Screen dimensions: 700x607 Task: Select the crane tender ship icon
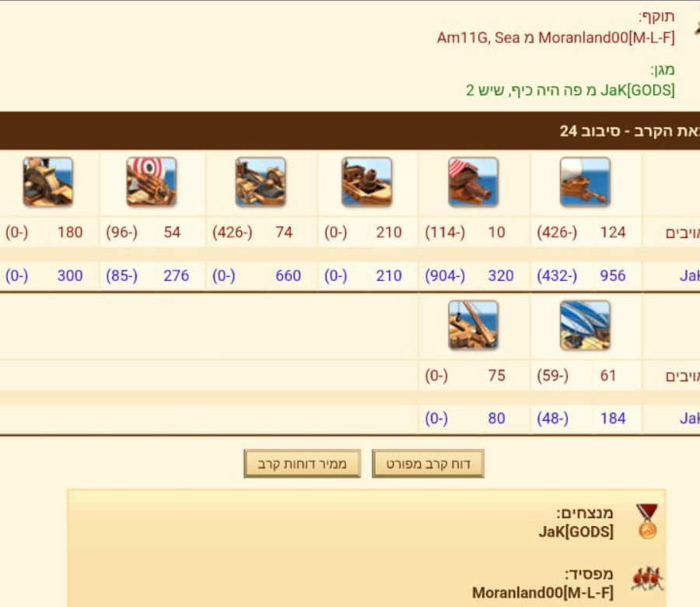tap(473, 325)
